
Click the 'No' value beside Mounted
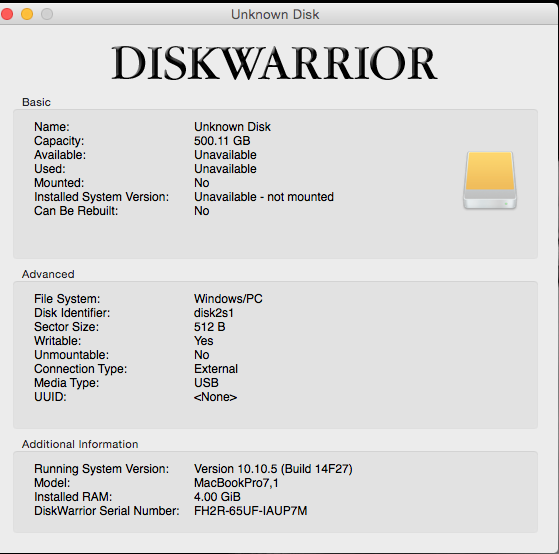[x=201, y=183]
